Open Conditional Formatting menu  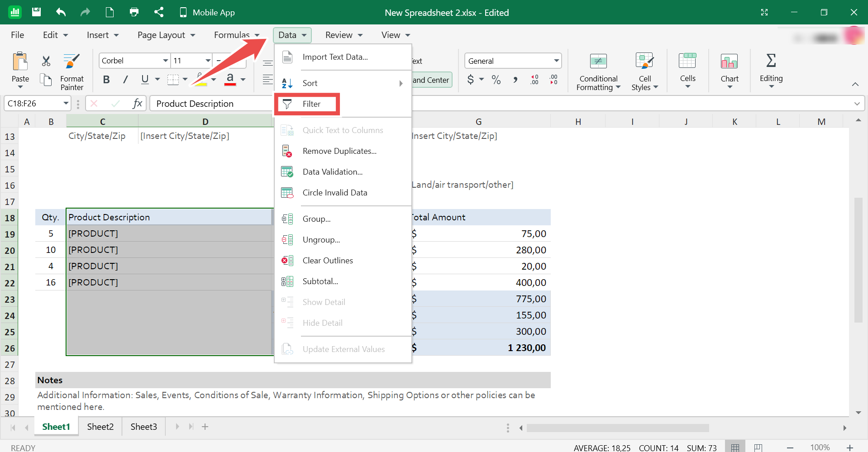click(598, 71)
